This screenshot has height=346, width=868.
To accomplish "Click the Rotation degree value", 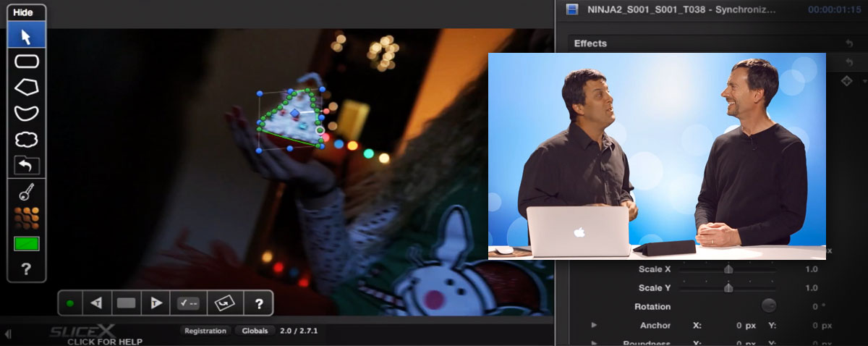I will pos(819,307).
